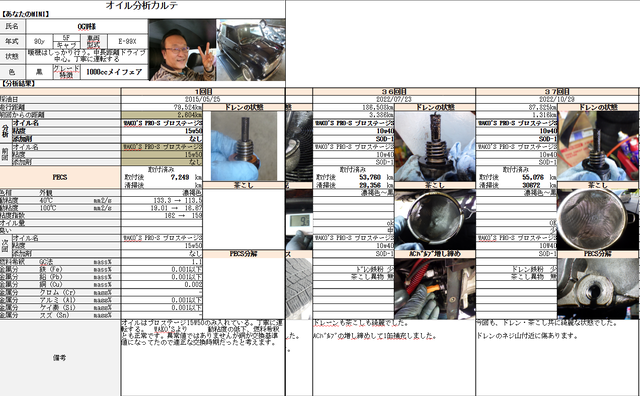
Task: Click the ドレンの状態 header in 1回目 column
Action: pos(244,107)
